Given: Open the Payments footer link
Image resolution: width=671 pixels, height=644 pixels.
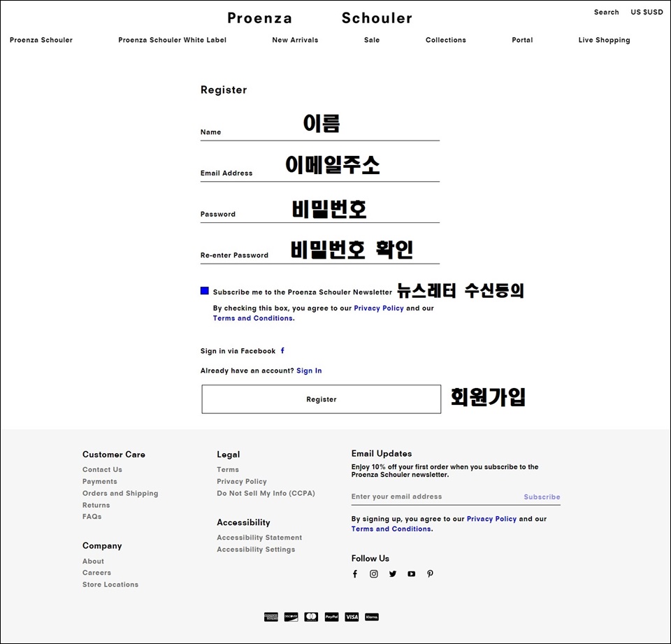Looking at the screenshot, I should pyautogui.click(x=100, y=482).
